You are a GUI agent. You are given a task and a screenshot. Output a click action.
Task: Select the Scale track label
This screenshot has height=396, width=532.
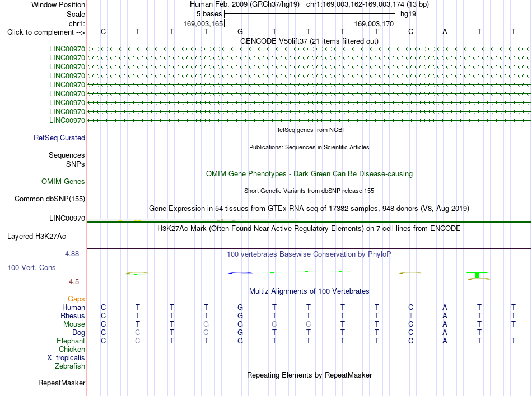click(76, 14)
